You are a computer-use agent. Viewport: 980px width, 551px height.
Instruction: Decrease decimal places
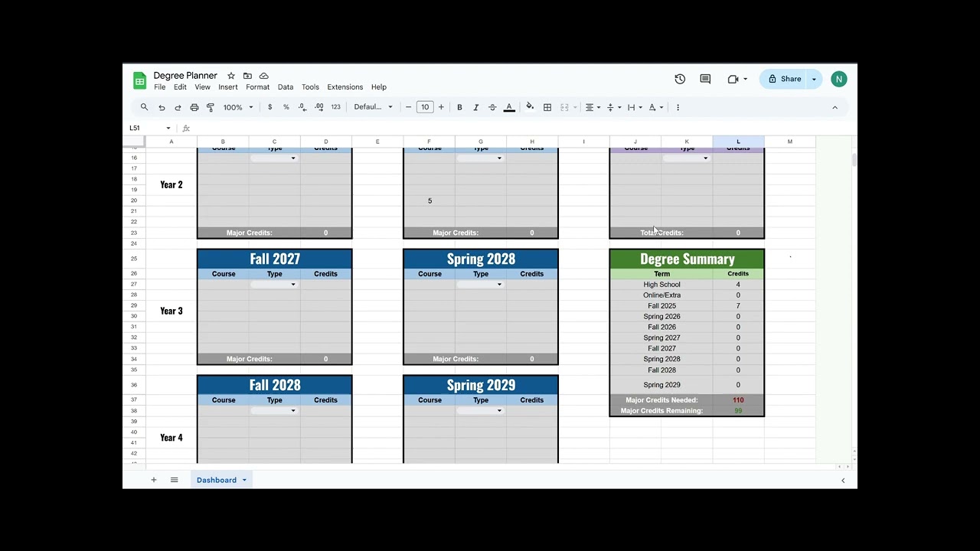pyautogui.click(x=302, y=107)
